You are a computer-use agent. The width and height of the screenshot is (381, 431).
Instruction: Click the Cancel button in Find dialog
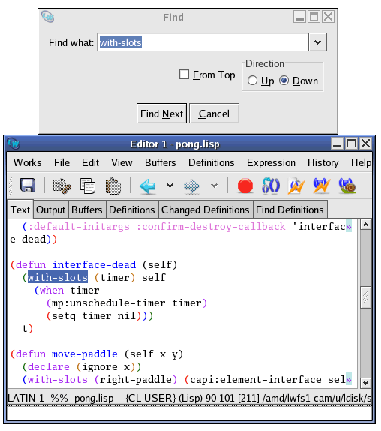(214, 114)
